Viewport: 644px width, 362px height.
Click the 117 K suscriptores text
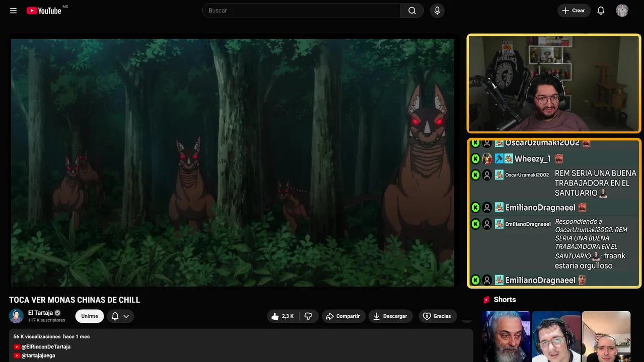point(47,320)
